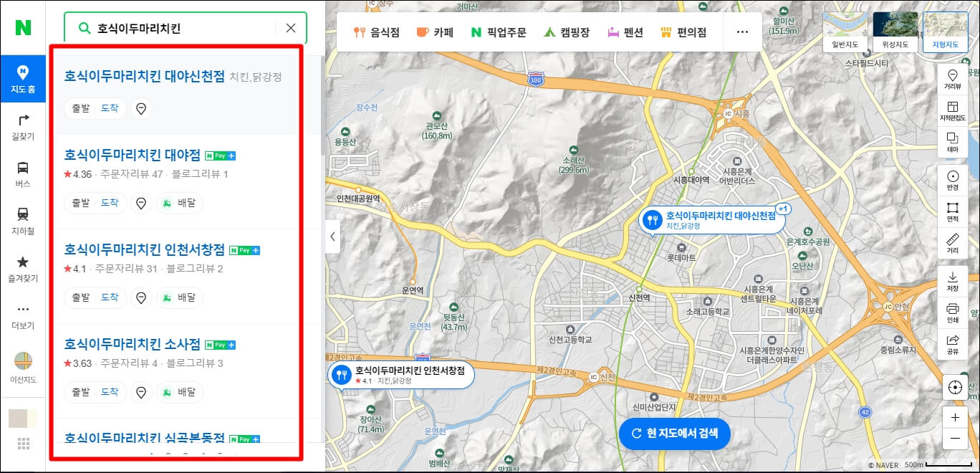Viewport: 980px width, 473px height.
Task: Click location pin icon for 대야점
Action: [141, 204]
